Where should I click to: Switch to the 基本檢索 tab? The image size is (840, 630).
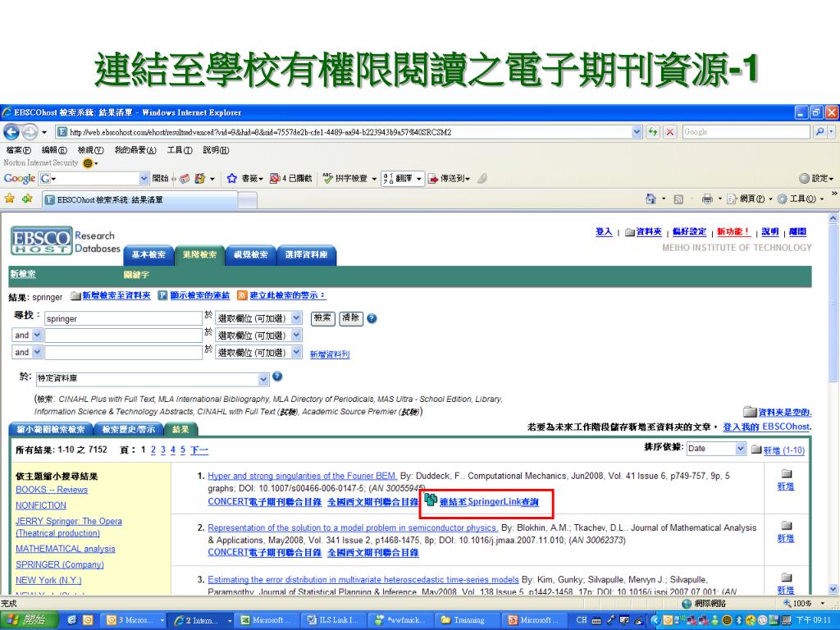tap(148, 255)
